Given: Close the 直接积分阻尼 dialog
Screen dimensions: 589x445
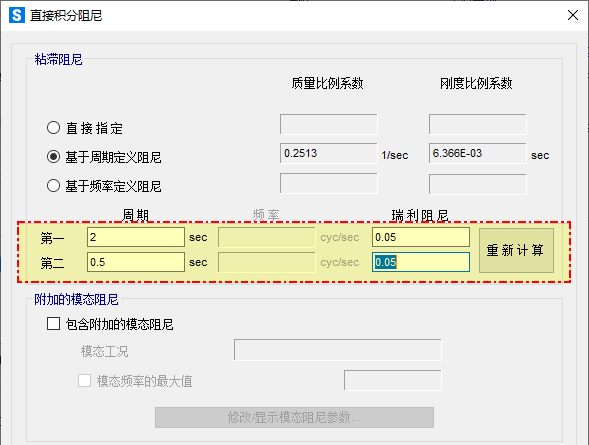Looking at the screenshot, I should pos(572,15).
